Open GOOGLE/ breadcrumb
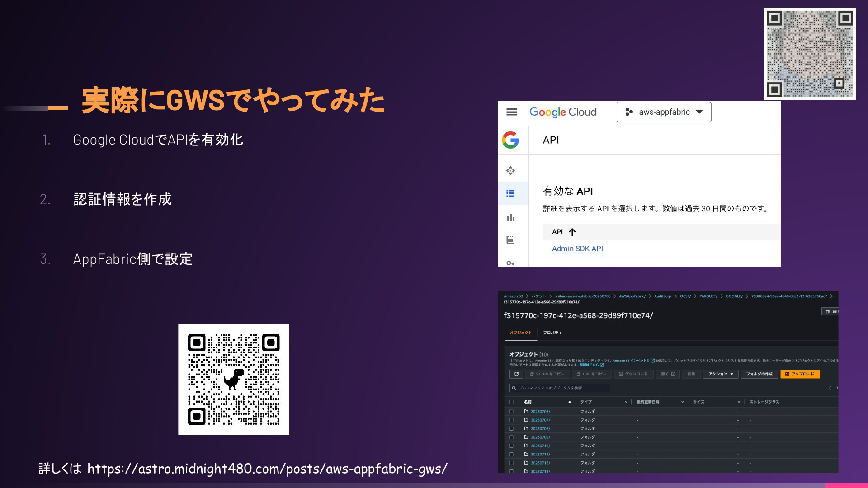 (x=734, y=296)
